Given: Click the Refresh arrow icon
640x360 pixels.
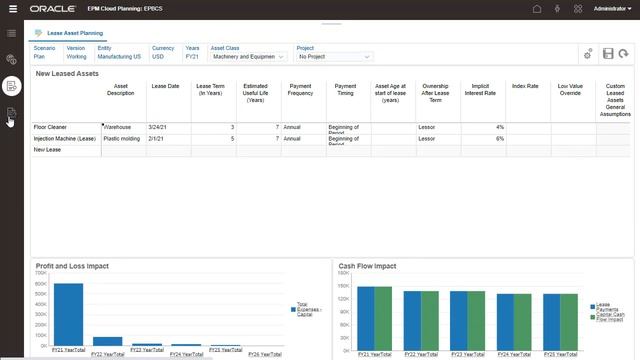Looking at the screenshot, I should 623,53.
